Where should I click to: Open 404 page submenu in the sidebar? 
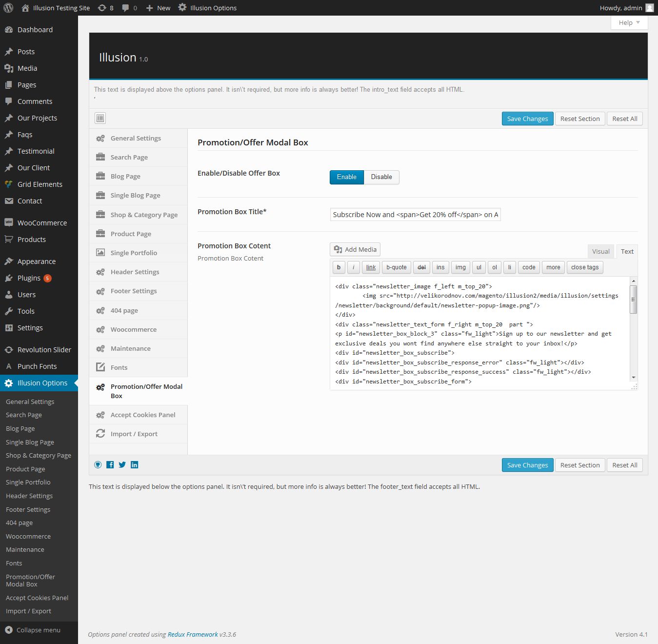tap(20, 523)
